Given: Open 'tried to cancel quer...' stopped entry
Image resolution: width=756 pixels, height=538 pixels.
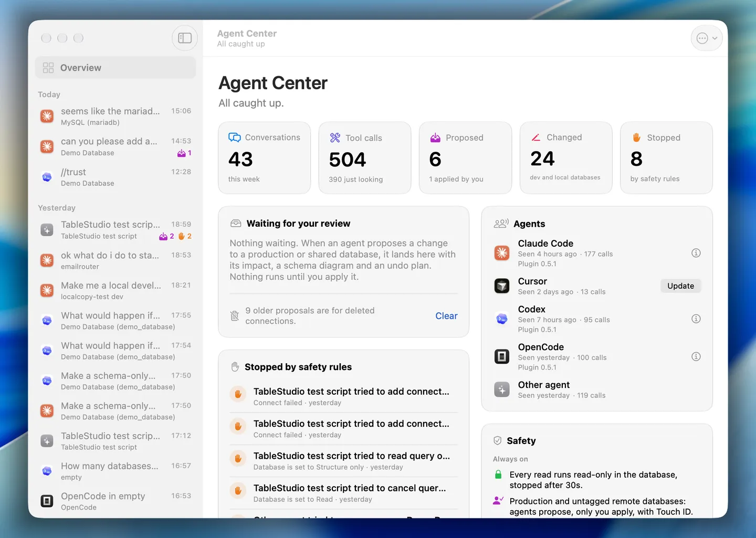Looking at the screenshot, I should coord(344,493).
